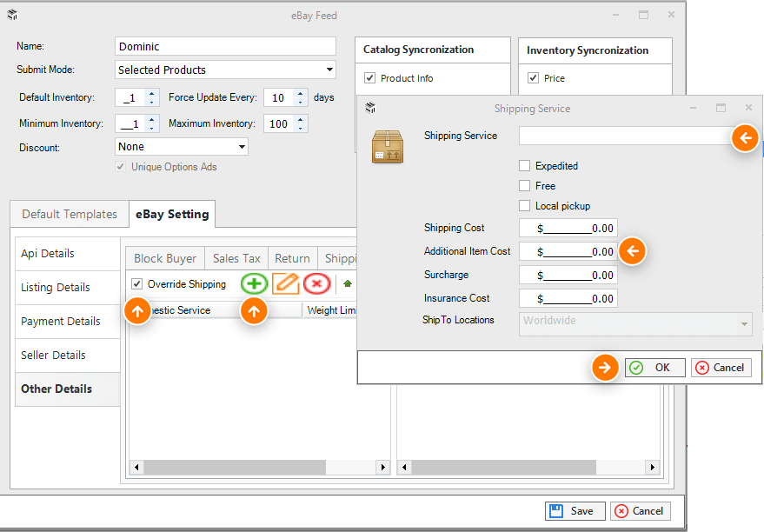Click the cardboard package box image
This screenshot has height=532, width=764.
pos(388,146)
